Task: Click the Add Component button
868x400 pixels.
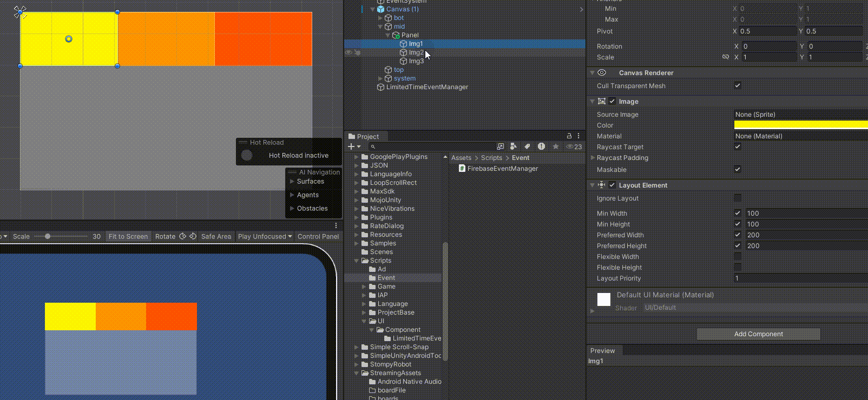Action: 759,334
